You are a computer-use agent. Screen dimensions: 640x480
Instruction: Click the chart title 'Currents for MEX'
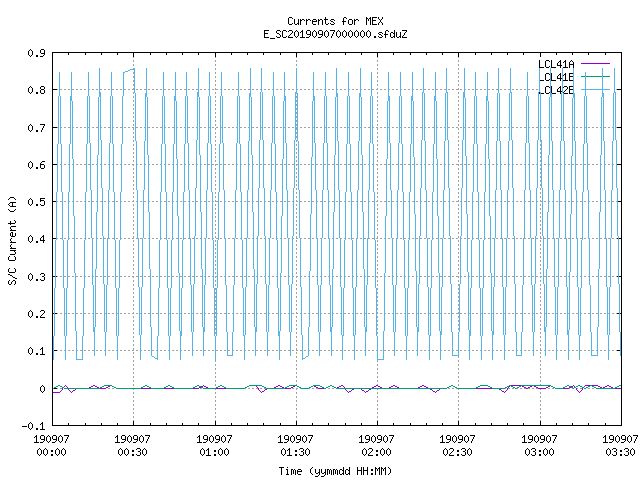335,21
